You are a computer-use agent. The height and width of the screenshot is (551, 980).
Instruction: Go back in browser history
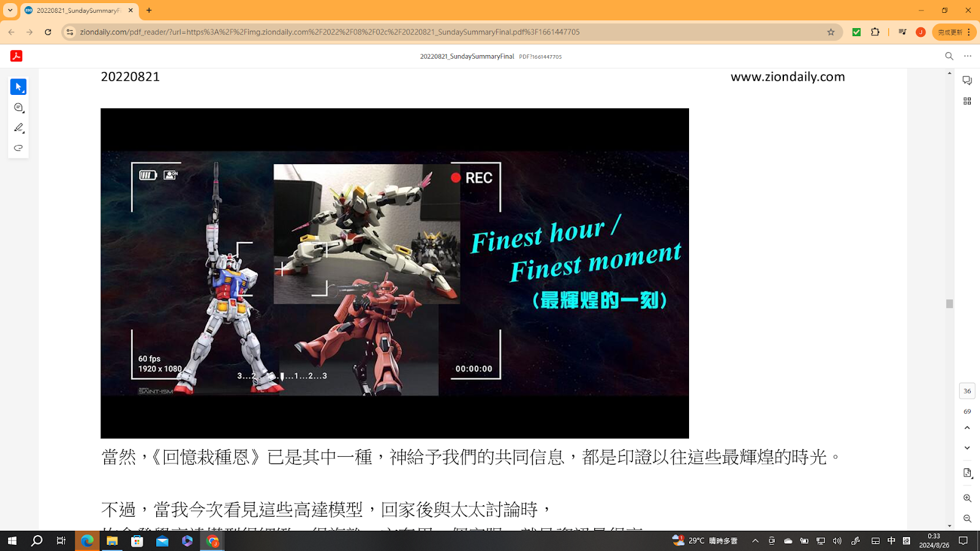[x=11, y=32]
